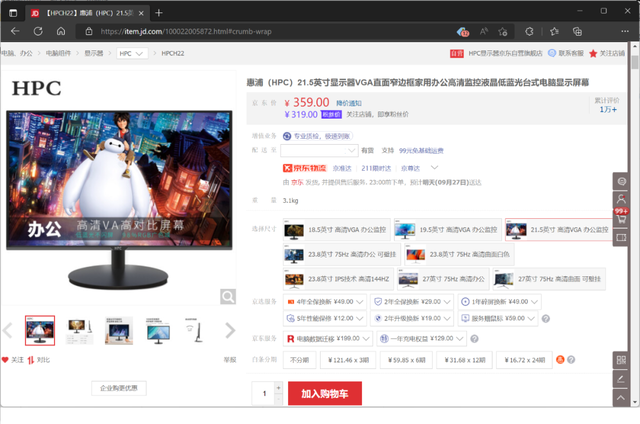This screenshot has width=640, height=424.
Task: Click the browser home icon
Action: pyautogui.click(x=61, y=31)
